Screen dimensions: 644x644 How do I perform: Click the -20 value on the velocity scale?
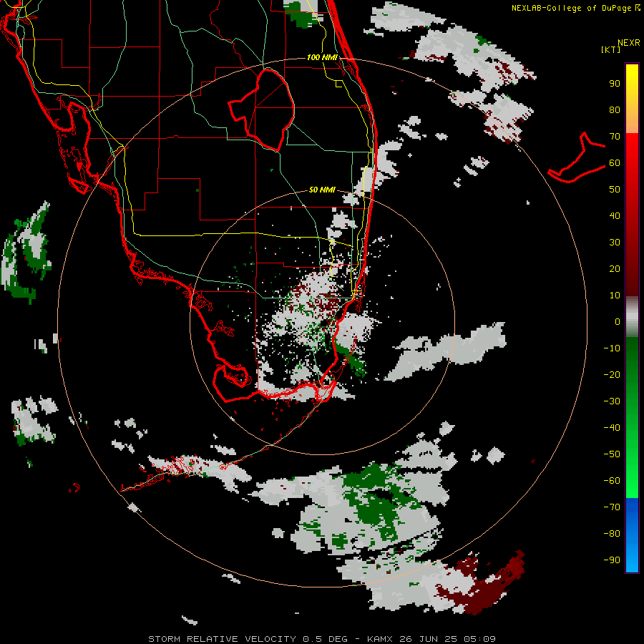612,375
